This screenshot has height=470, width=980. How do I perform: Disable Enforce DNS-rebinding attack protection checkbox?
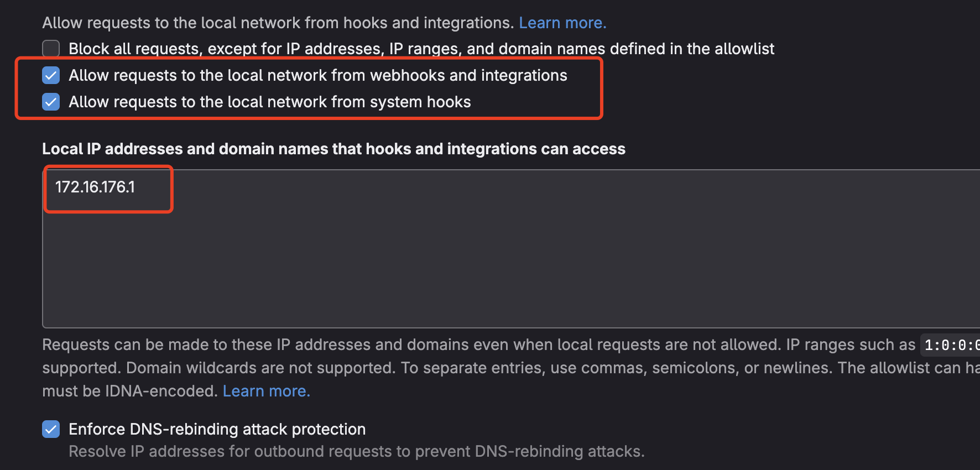click(51, 429)
